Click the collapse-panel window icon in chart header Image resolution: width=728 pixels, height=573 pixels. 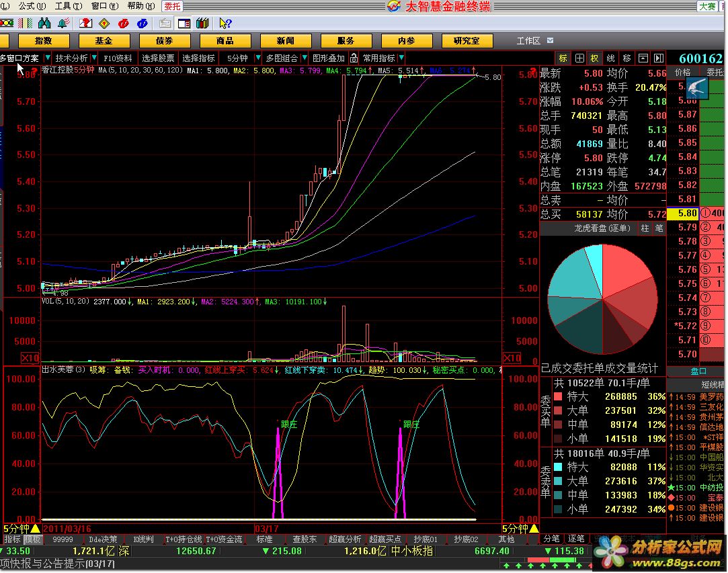point(643,58)
